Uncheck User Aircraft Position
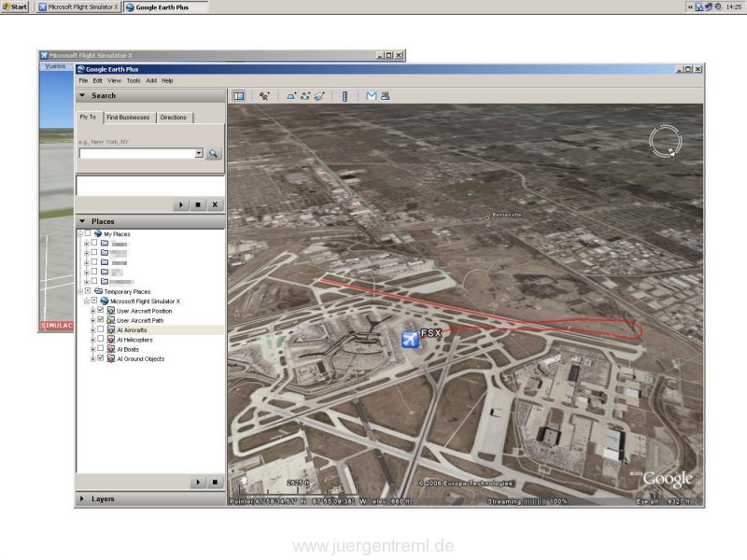Viewport: 747px width, 560px height. pos(101,310)
